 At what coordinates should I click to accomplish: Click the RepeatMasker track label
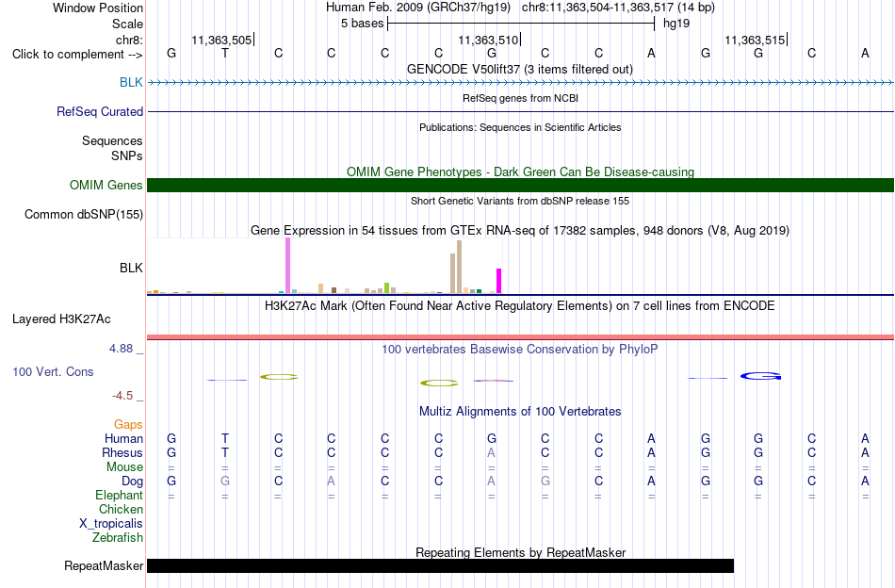104,565
